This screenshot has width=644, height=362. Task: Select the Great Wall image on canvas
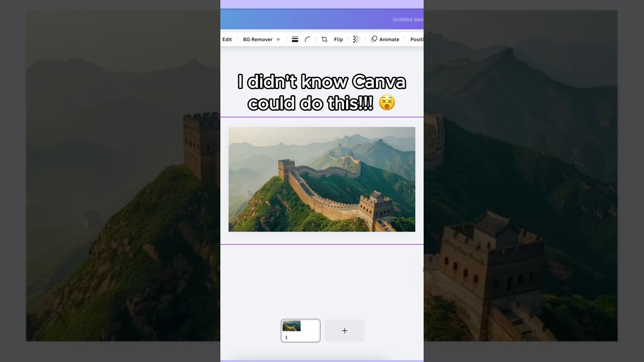point(322,179)
